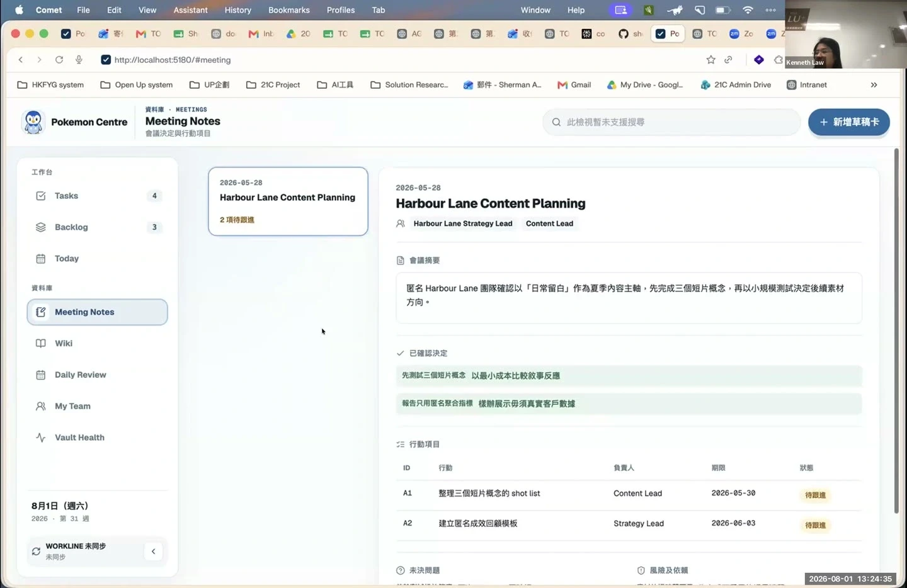Viewport: 907px width, 588px height.
Task: Click the microphone icon in the toolbar
Action: click(79, 60)
